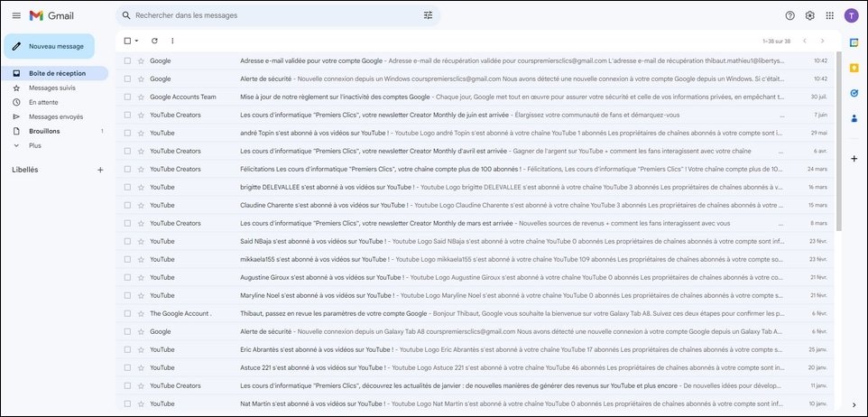868x417 pixels.
Task: Open Creator Monthly de mars newsletter email
Action: tap(475, 223)
